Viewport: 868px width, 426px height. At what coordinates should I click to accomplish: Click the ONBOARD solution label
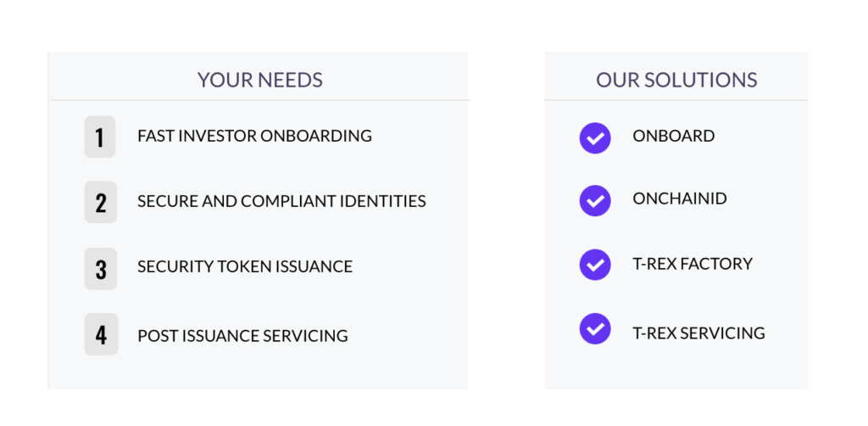tap(674, 136)
